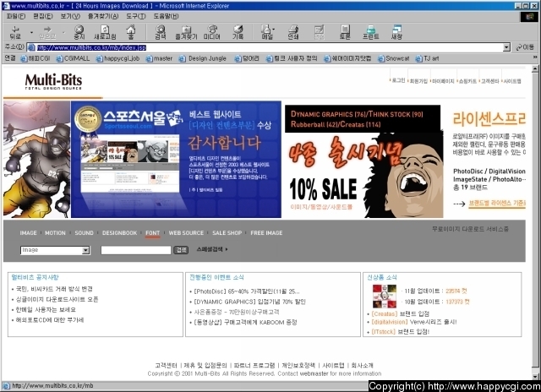This screenshot has width=541, height=392.
Task: Open the Snowcat links bar shortcut
Action: point(393,58)
